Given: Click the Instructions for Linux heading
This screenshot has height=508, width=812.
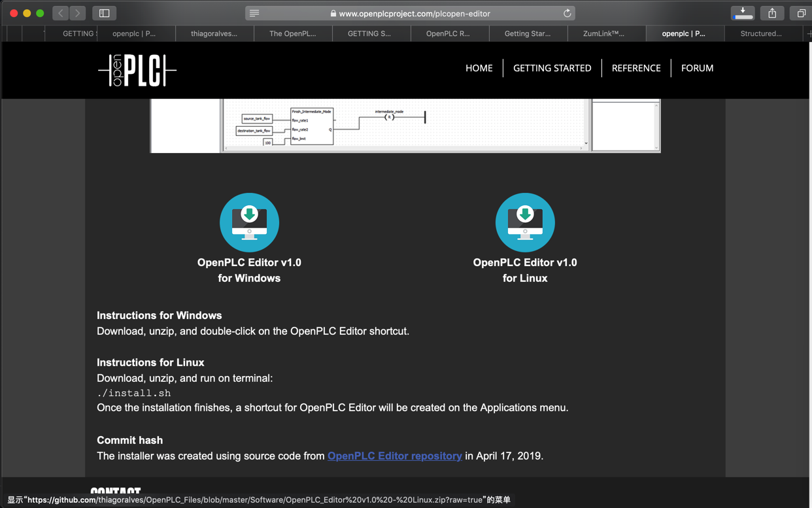Looking at the screenshot, I should click(x=150, y=362).
